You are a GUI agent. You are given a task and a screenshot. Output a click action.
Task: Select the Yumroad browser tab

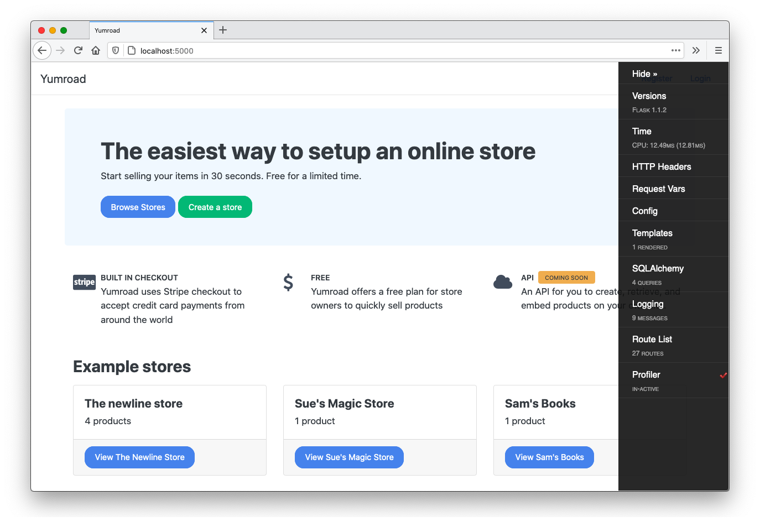point(151,30)
